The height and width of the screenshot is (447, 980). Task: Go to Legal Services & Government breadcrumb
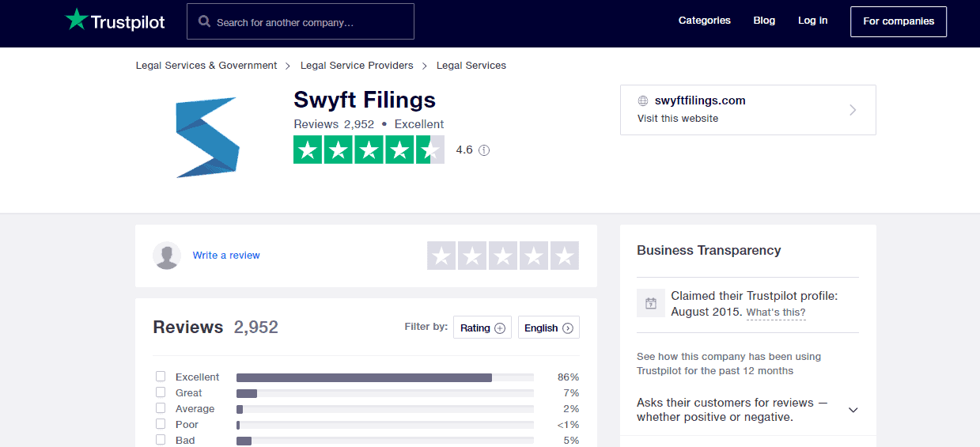click(x=206, y=66)
